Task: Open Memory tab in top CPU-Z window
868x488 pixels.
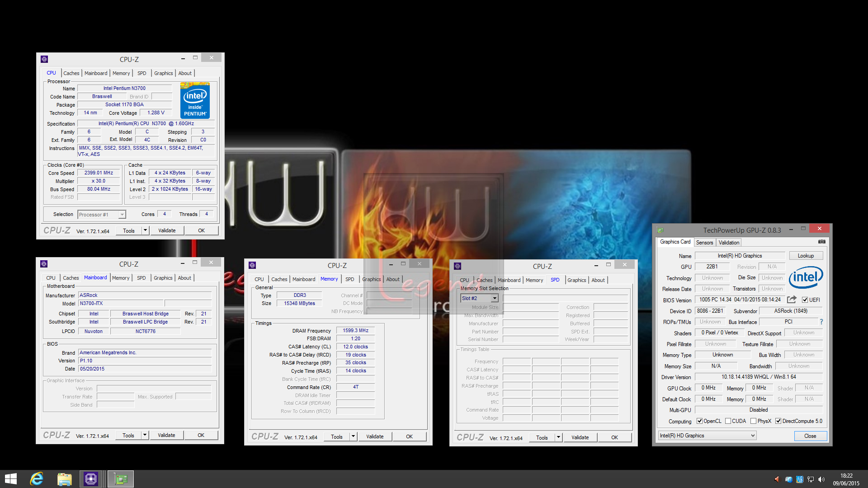Action: click(121, 73)
